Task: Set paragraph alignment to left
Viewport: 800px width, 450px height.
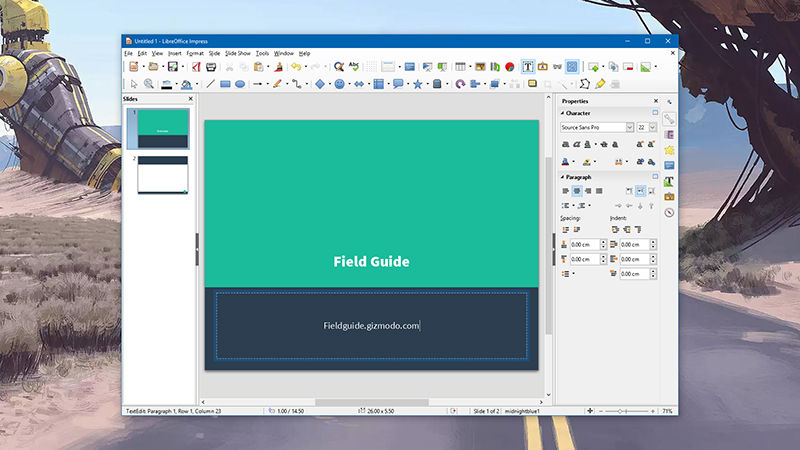Action: coord(565,191)
